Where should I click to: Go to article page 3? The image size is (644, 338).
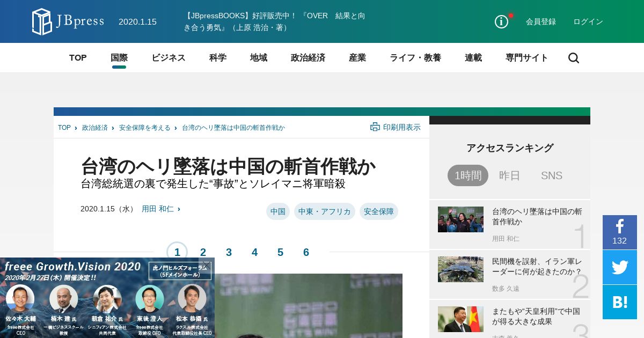pyautogui.click(x=229, y=252)
